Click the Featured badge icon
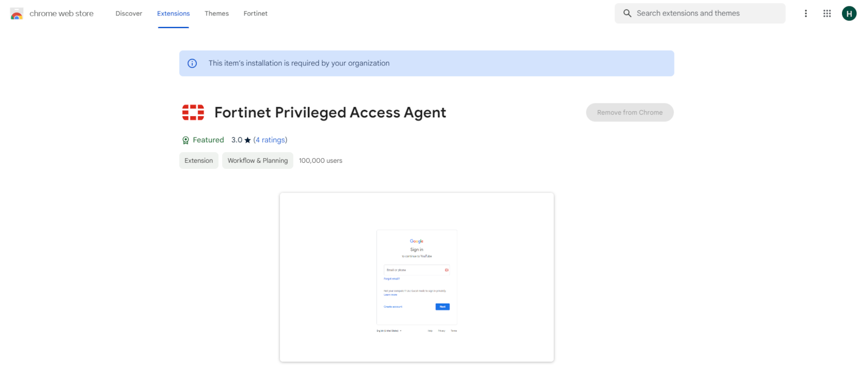The height and width of the screenshot is (377, 868). tap(186, 140)
